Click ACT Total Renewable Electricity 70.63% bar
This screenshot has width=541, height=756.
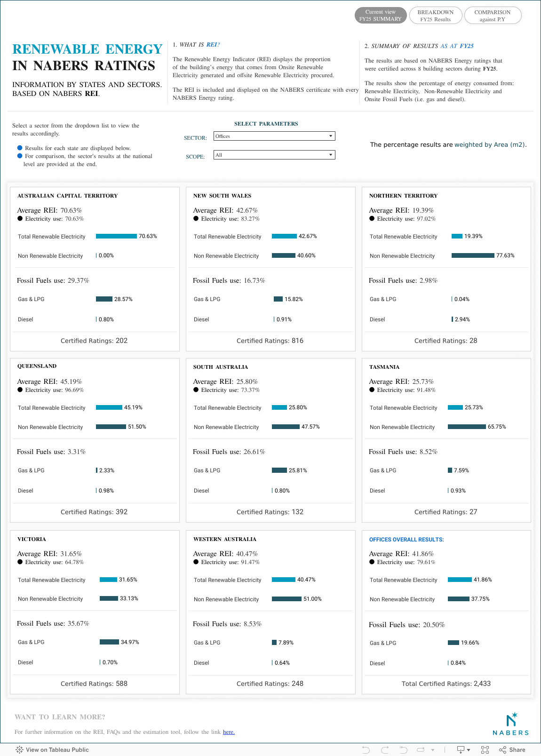(x=116, y=236)
